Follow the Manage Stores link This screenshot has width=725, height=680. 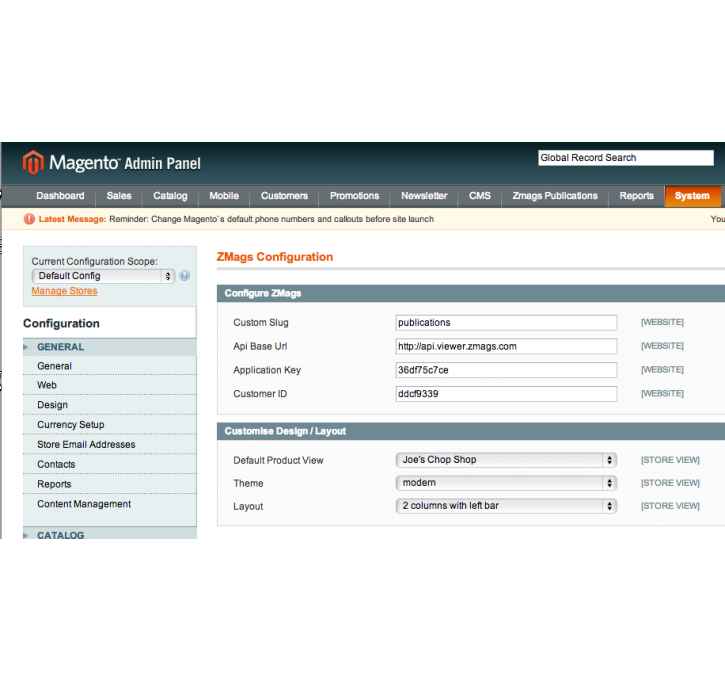64,291
